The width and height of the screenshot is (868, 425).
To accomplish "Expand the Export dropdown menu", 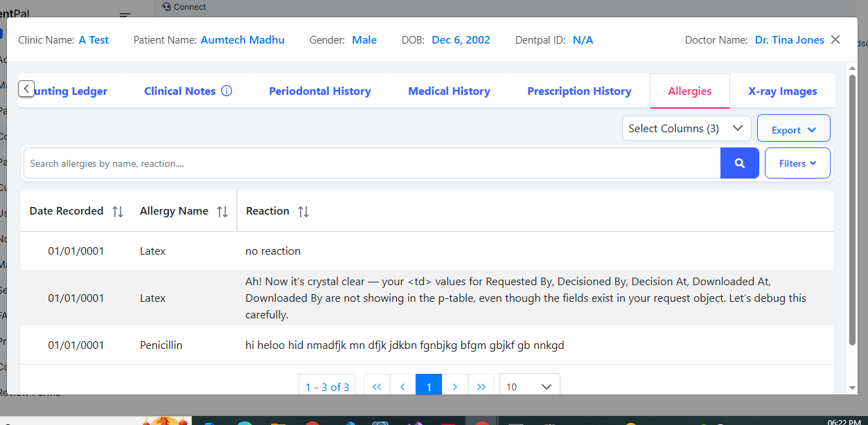I will click(793, 129).
